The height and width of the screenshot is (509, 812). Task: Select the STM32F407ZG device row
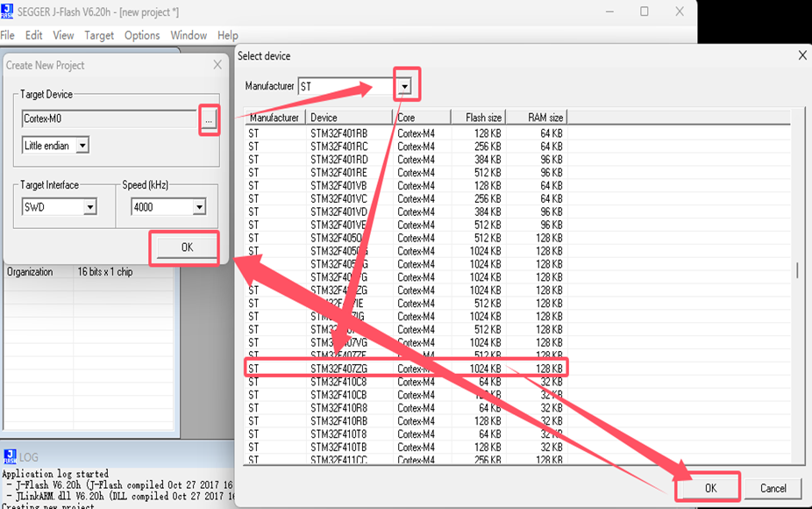coord(405,369)
